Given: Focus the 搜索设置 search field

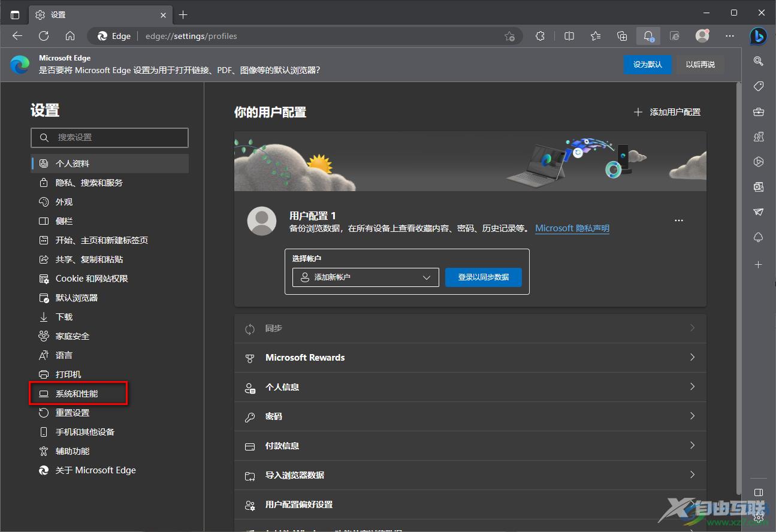Looking at the screenshot, I should (x=110, y=137).
